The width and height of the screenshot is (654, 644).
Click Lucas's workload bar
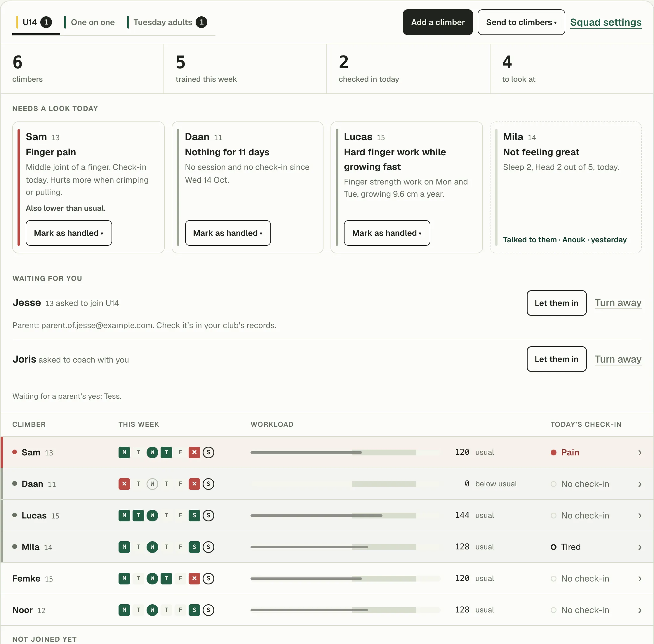point(345,516)
